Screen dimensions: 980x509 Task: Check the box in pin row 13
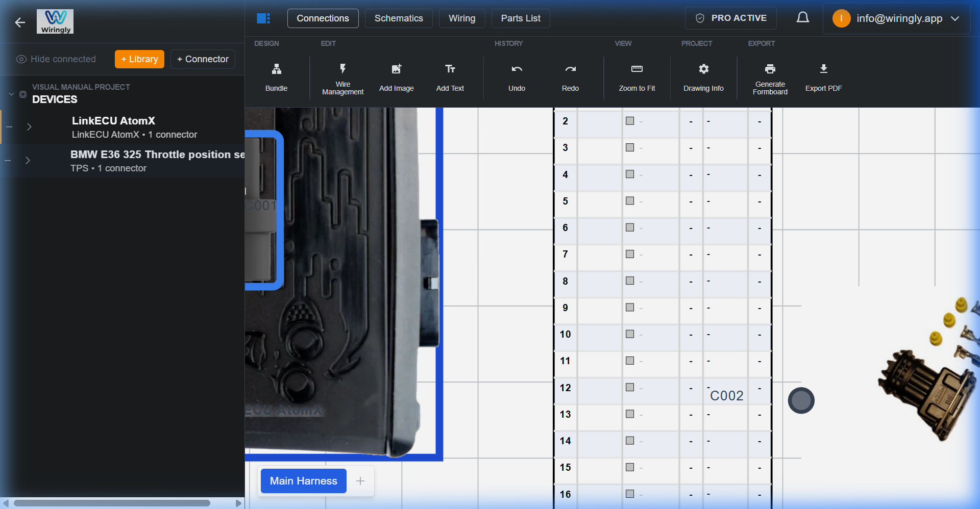pos(630,414)
